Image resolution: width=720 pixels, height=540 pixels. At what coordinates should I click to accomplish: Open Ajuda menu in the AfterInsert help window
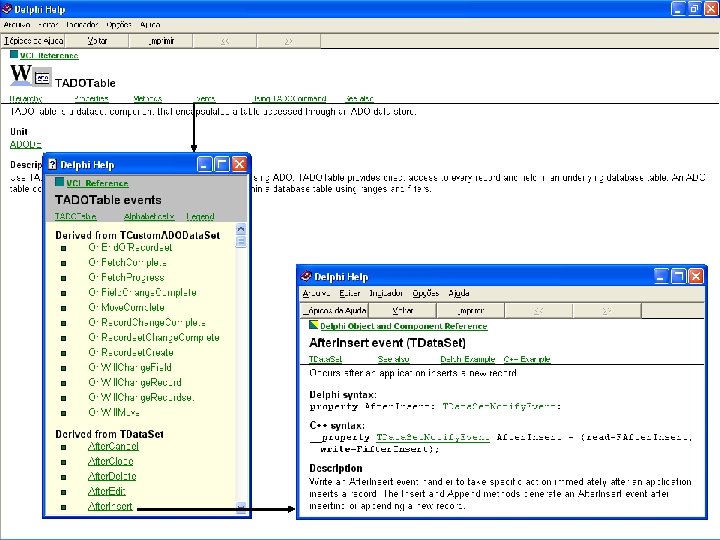pyautogui.click(x=459, y=293)
